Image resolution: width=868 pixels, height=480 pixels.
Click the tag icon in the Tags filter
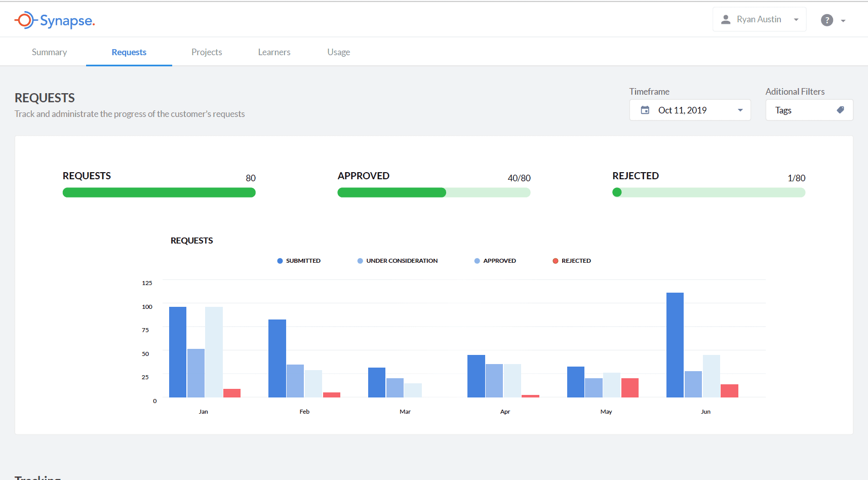[841, 109]
